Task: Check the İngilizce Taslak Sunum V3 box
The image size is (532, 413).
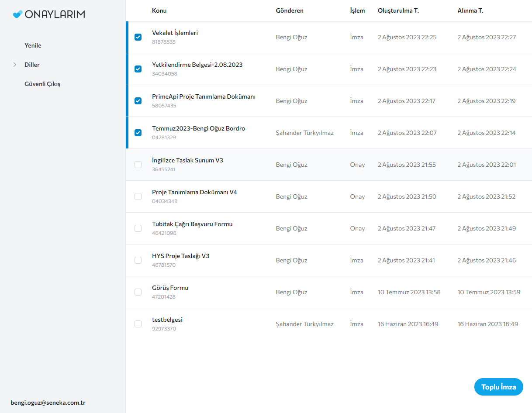Action: 138,165
